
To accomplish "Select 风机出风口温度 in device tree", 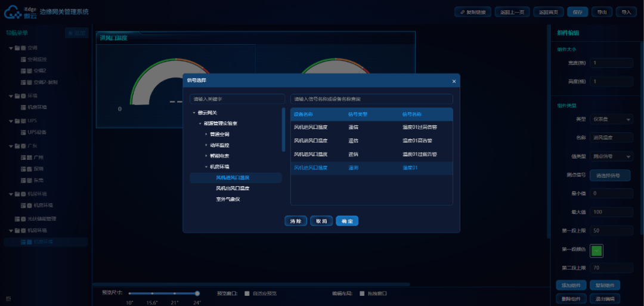I will (x=233, y=188).
